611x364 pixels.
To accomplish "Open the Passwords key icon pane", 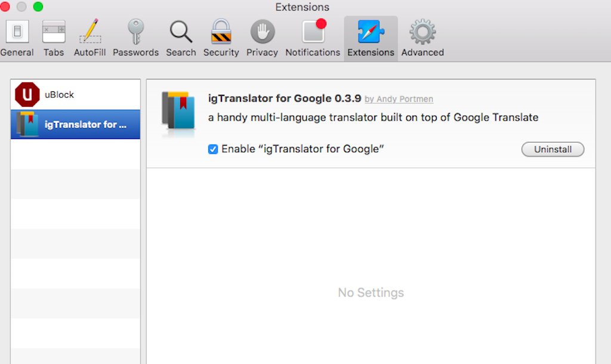I will point(135,38).
